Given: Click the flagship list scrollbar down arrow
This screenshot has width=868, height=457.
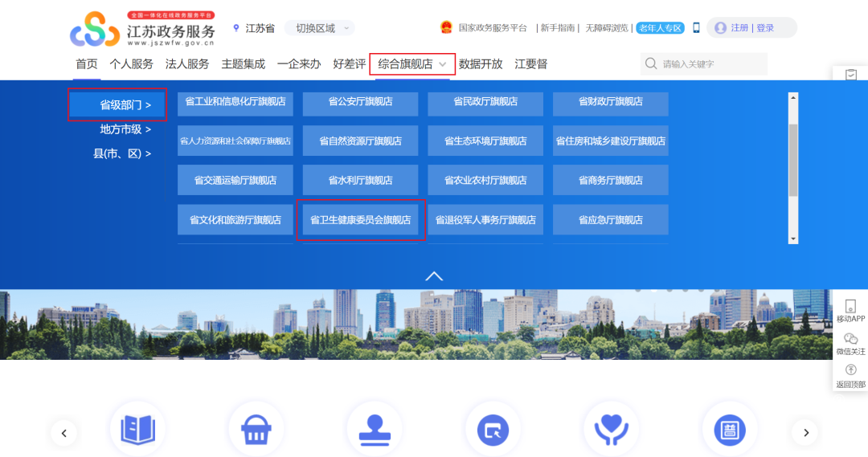Looking at the screenshot, I should click(793, 239).
